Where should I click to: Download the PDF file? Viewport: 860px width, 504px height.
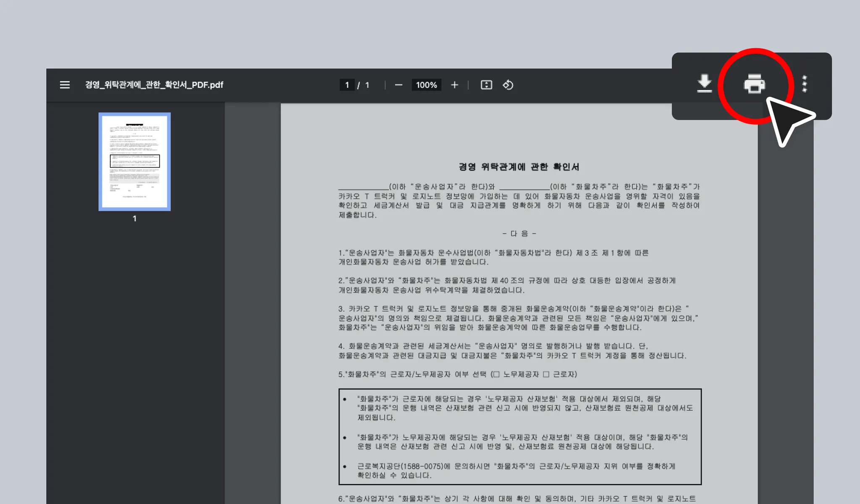point(704,84)
